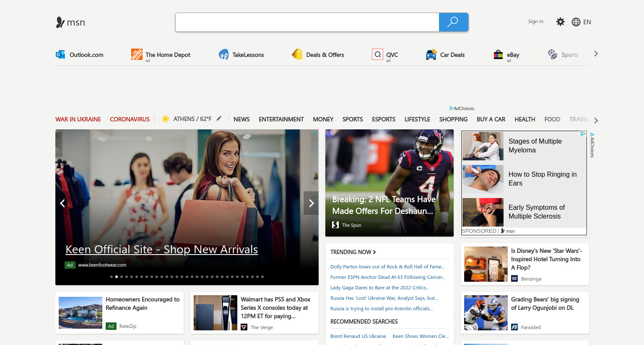Open How to Stop Ringing in Ears ad

click(x=524, y=179)
